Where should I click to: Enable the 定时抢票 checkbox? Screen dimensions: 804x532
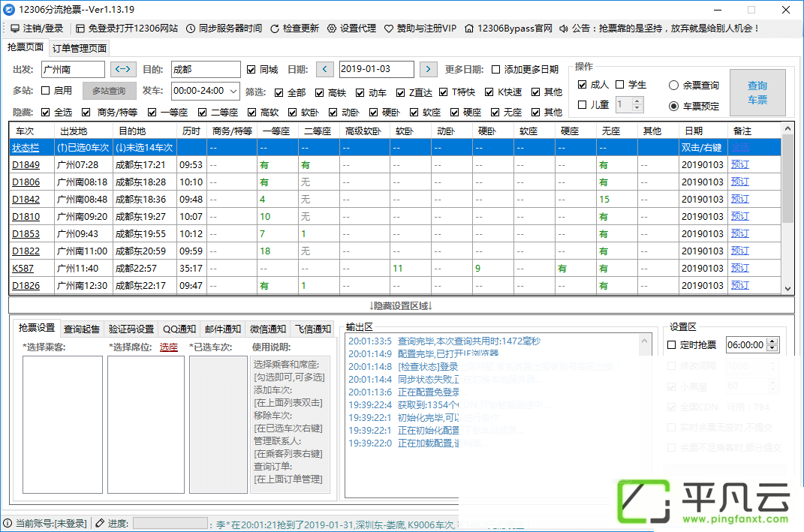click(672, 345)
